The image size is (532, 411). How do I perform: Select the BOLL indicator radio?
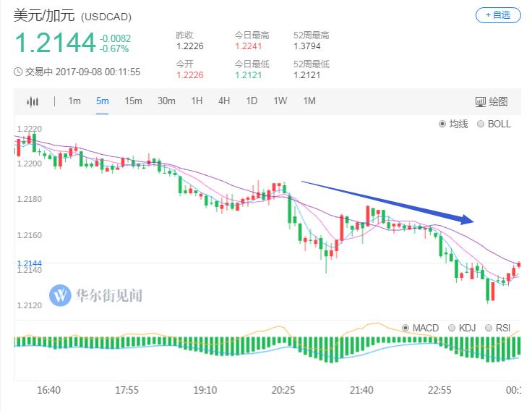point(481,124)
